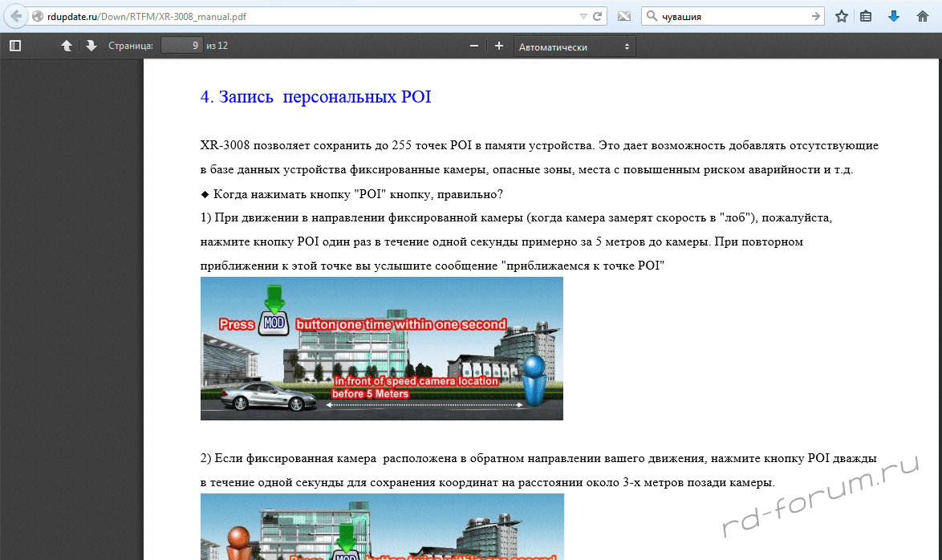Submit search with the arrow button
942x560 pixels.
816,16
